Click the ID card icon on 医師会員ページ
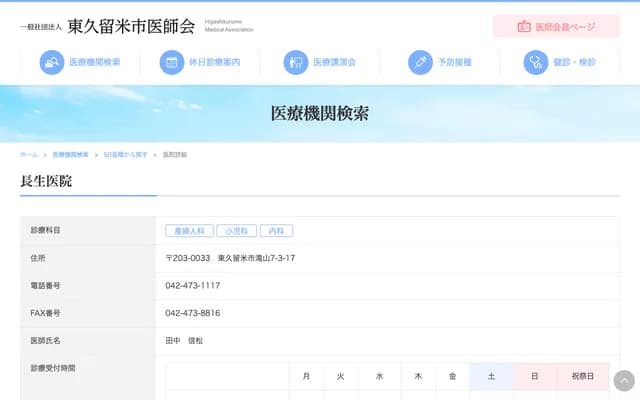The image size is (640, 400). pyautogui.click(x=524, y=27)
